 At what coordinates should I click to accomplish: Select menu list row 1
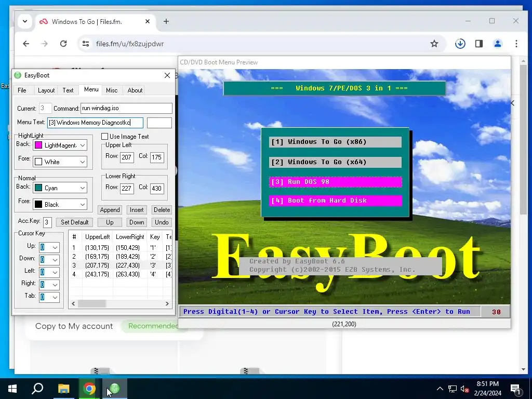[x=121, y=248]
